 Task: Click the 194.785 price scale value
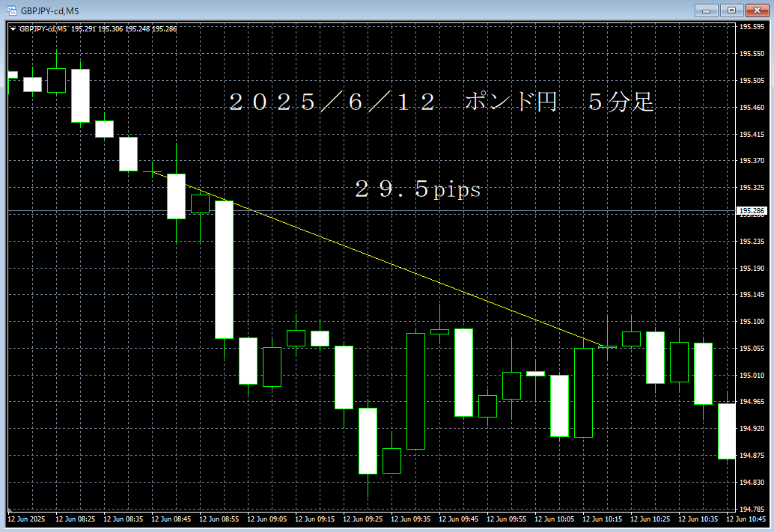pyautogui.click(x=752, y=509)
